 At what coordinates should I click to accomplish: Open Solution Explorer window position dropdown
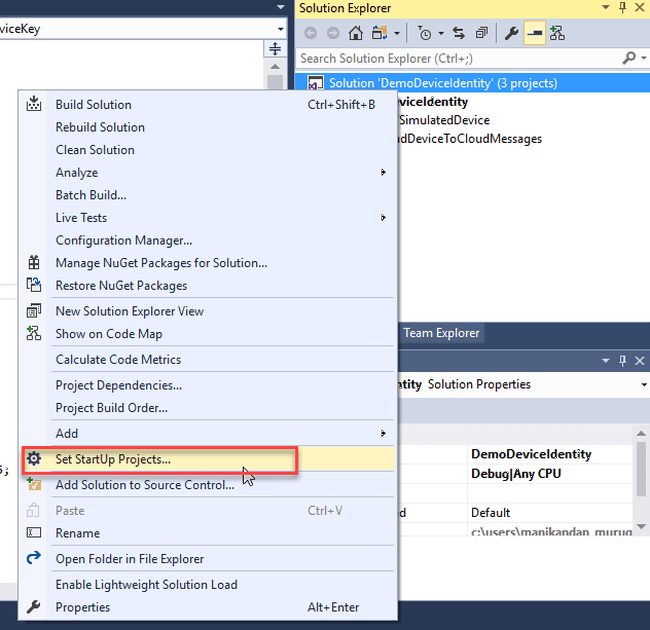coord(606,7)
